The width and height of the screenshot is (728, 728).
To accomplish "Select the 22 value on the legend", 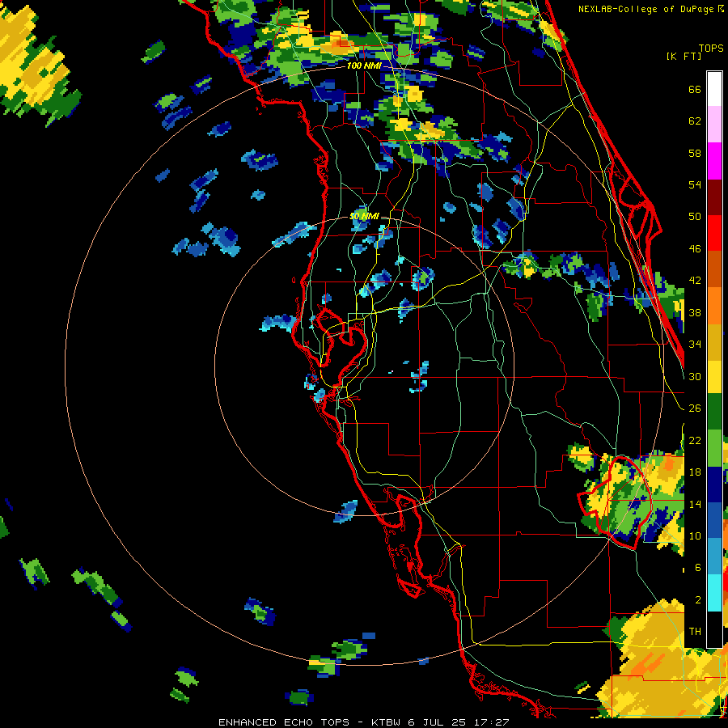I will pos(695,440).
